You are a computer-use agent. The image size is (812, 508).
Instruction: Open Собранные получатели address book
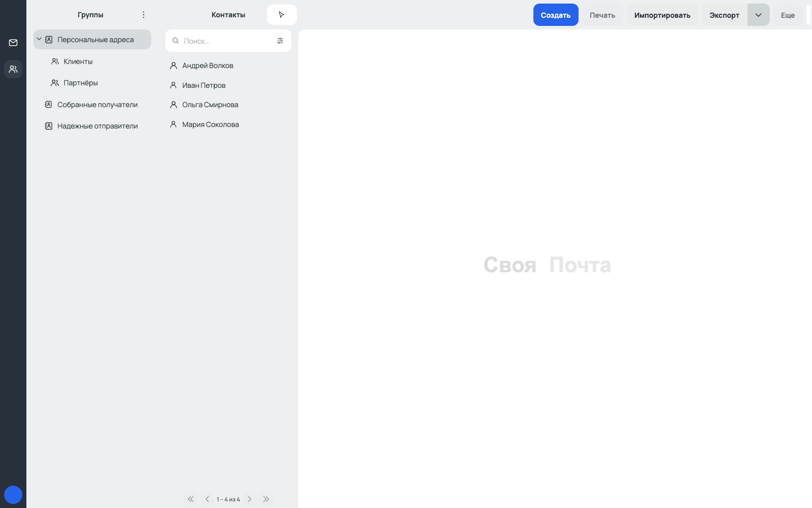pyautogui.click(x=92, y=105)
